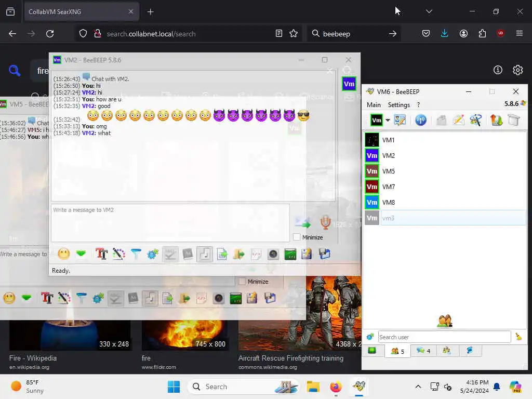Viewport: 532px width, 399px height.
Task: Toggle markdown M icon in VM2 chat toolbar
Action: pyautogui.click(x=188, y=254)
